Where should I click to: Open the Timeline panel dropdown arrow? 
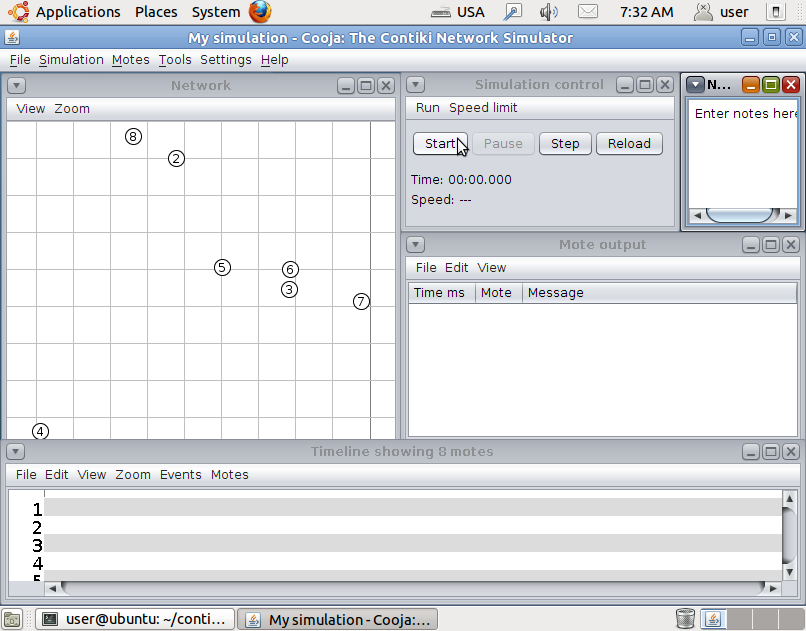pyautogui.click(x=15, y=452)
